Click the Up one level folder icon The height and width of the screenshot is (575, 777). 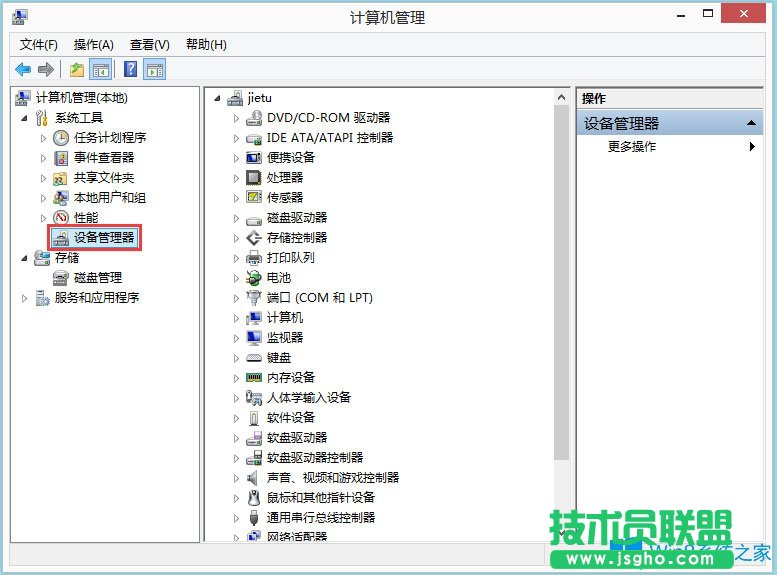click(77, 69)
